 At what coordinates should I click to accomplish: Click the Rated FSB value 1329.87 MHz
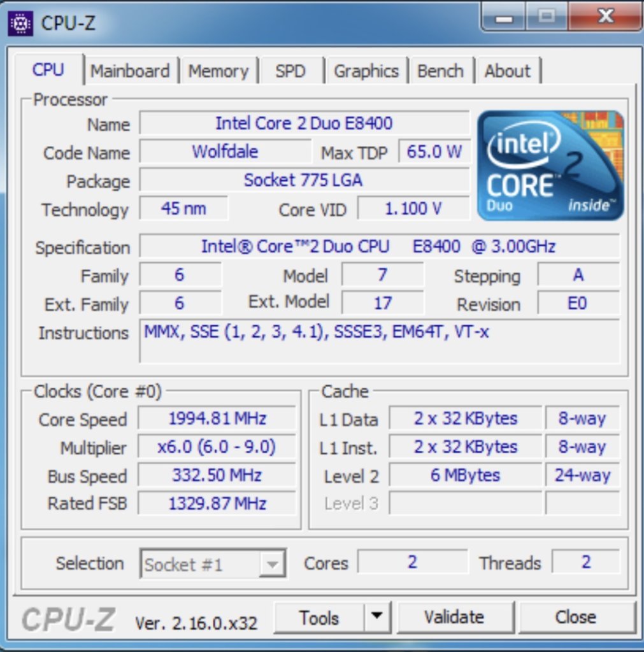[x=217, y=503]
